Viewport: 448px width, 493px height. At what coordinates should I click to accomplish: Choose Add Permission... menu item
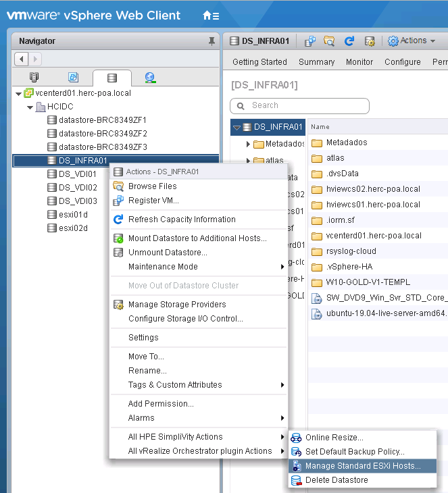[x=199, y=403]
